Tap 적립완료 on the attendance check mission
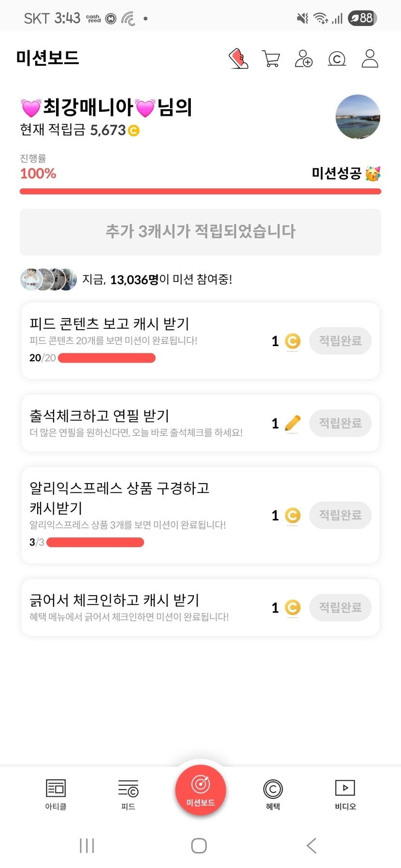Viewport: 401px width, 868px height. pos(340,423)
